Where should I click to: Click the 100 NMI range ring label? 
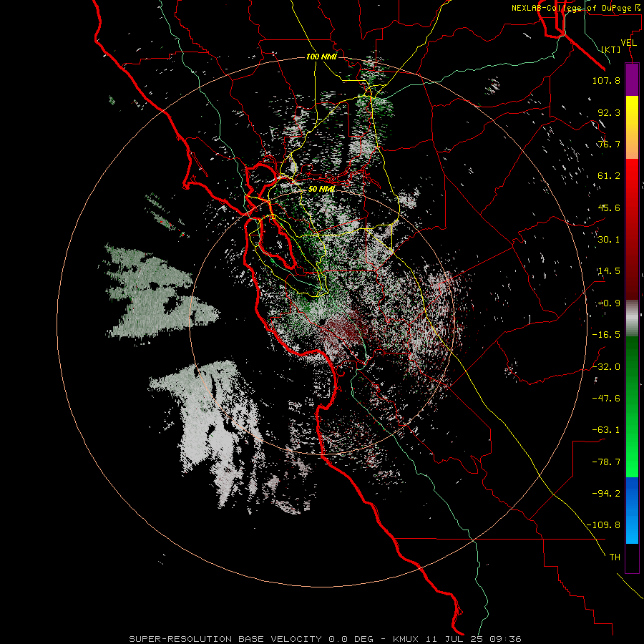pyautogui.click(x=321, y=57)
